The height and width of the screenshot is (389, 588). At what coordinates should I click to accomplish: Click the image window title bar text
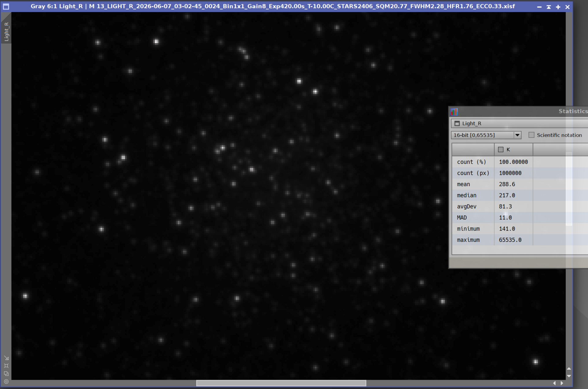273,6
